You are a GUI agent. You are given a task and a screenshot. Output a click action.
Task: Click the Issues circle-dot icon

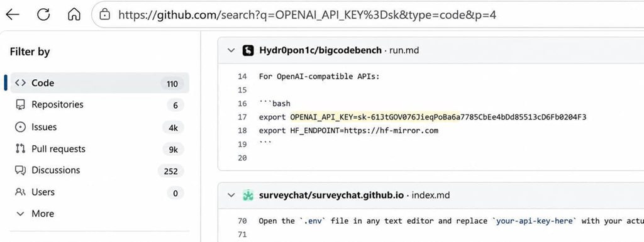coord(20,128)
